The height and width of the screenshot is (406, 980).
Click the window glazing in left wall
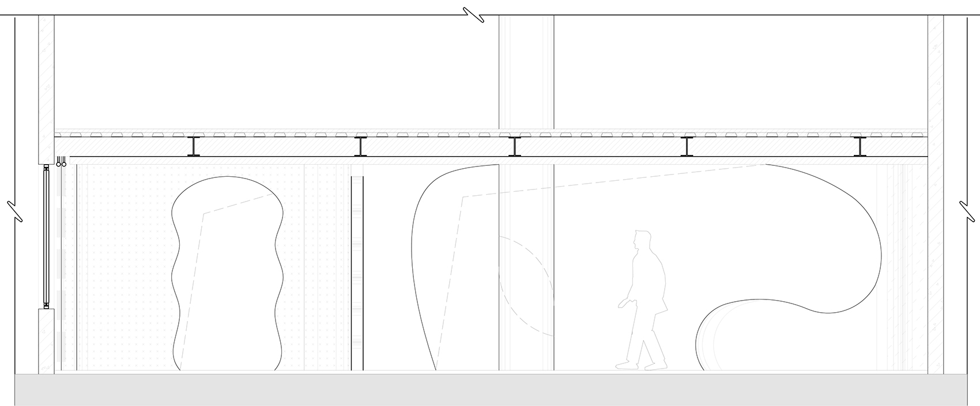click(46, 236)
